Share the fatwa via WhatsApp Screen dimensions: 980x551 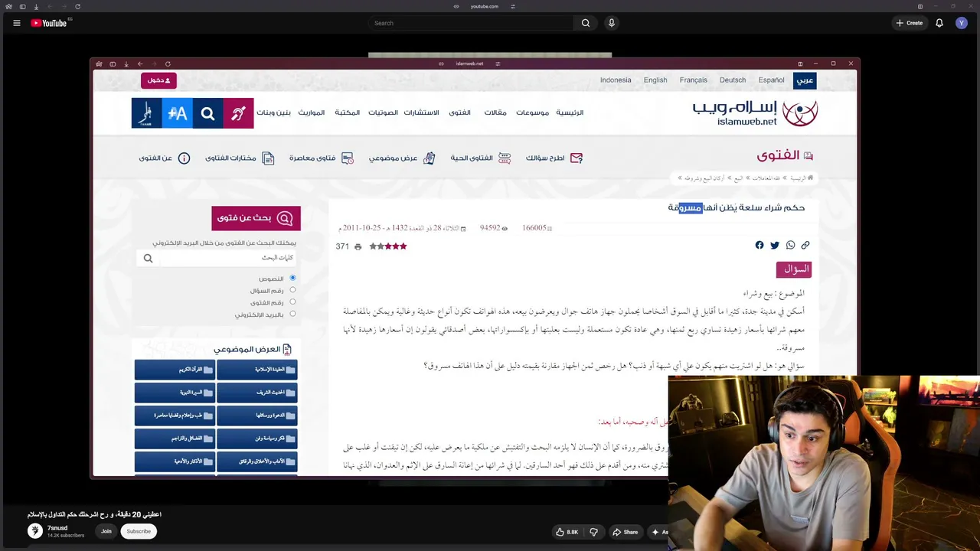tap(790, 246)
